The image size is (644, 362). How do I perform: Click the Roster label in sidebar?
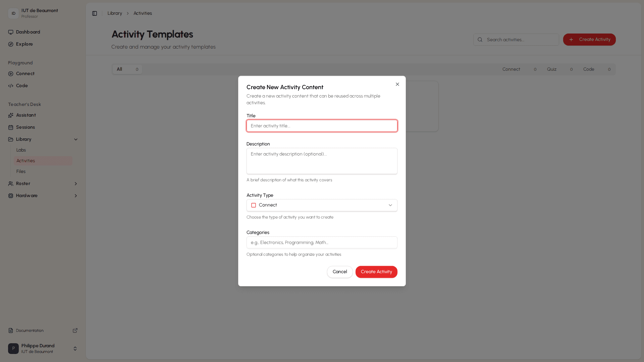click(23, 184)
